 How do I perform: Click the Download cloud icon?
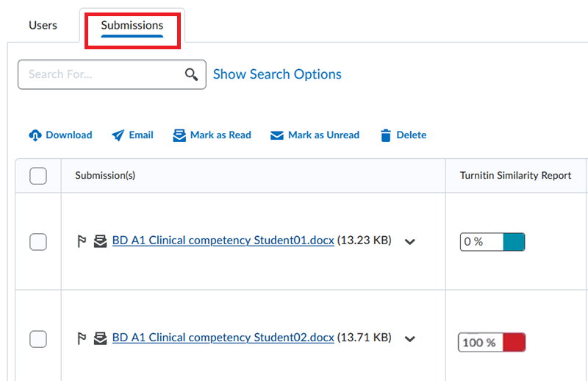click(x=36, y=135)
